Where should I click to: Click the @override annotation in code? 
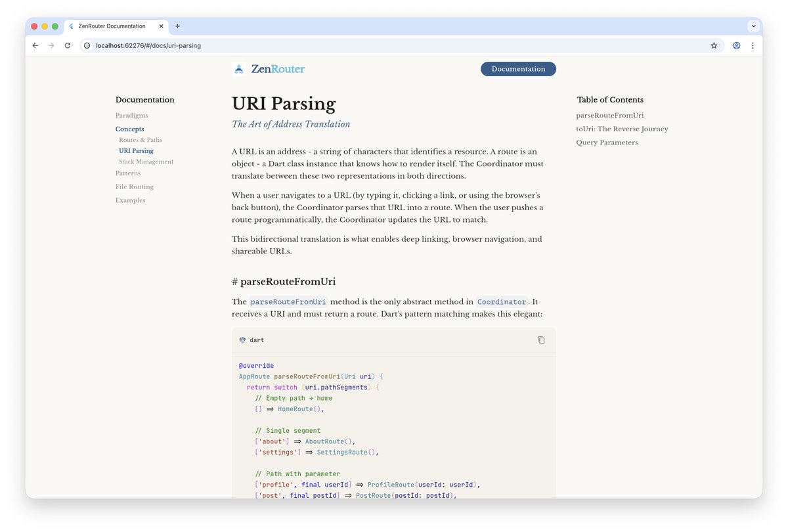point(256,366)
